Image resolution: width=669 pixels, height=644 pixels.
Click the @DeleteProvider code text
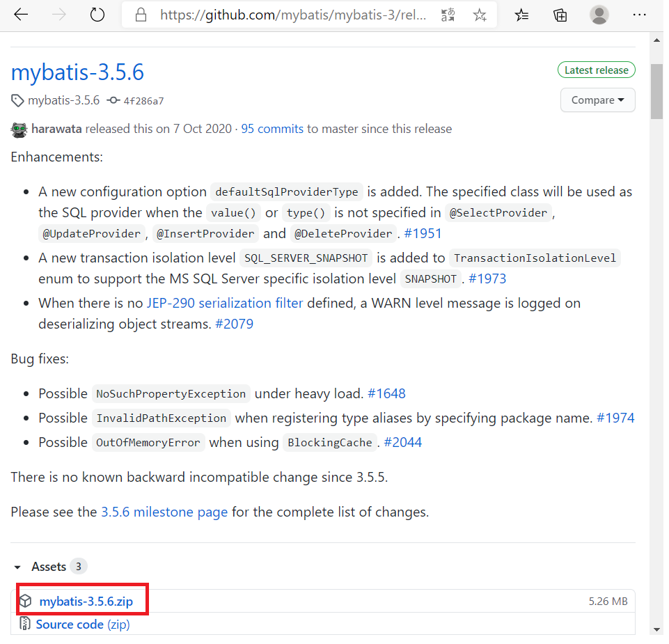[x=343, y=234]
